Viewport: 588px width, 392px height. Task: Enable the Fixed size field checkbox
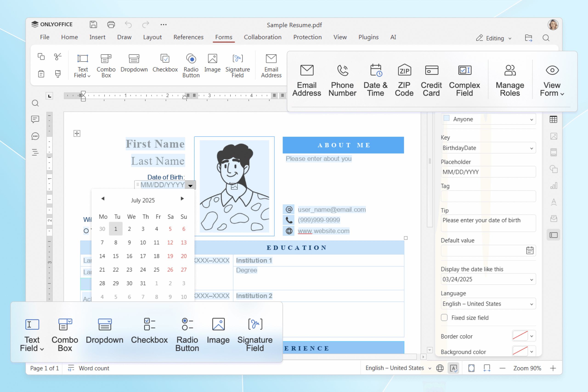444,318
